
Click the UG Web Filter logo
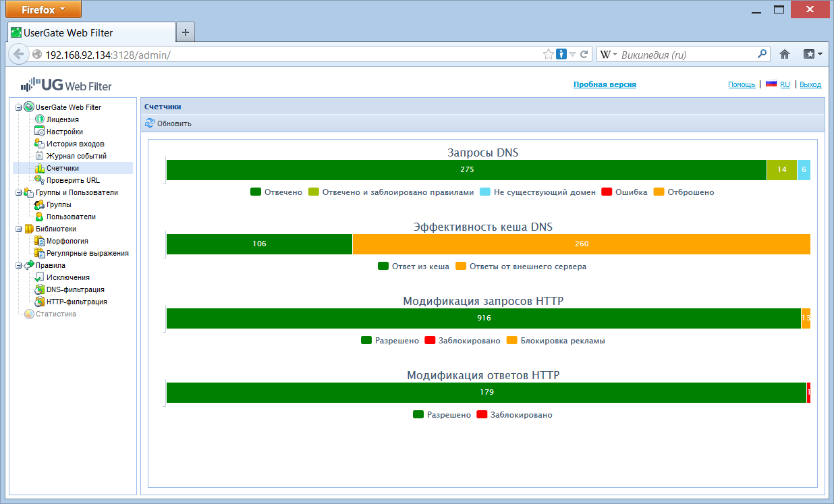pyautogui.click(x=66, y=85)
